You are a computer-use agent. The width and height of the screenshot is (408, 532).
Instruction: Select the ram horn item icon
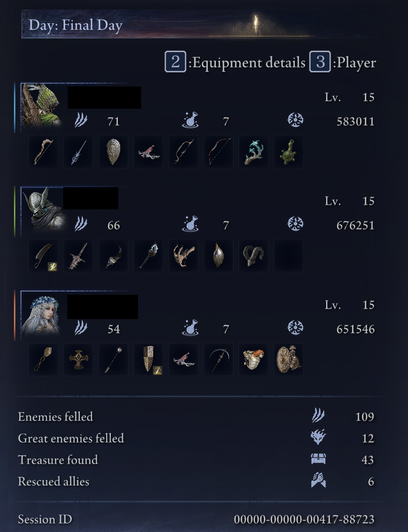point(253,255)
